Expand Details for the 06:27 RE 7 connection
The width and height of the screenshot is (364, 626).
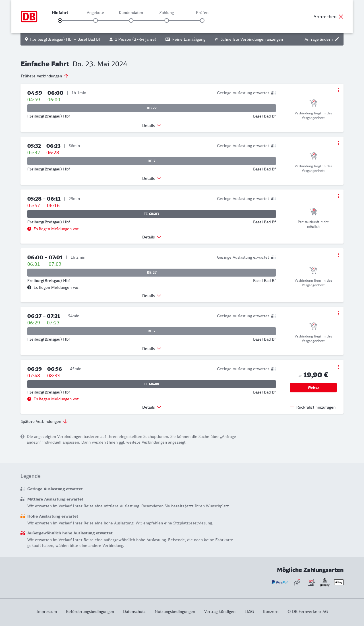pyautogui.click(x=152, y=349)
